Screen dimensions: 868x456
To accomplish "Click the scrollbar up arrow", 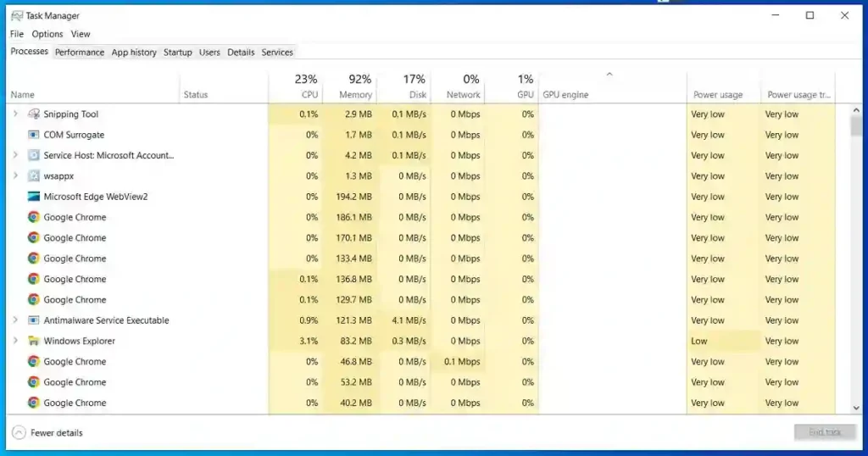I will 856,110.
